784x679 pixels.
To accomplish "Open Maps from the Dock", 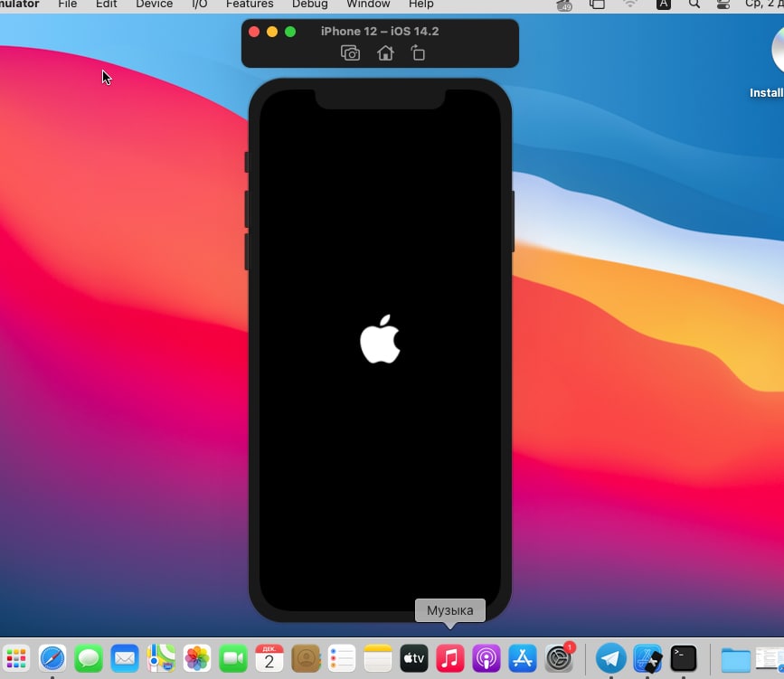I will coord(161,658).
